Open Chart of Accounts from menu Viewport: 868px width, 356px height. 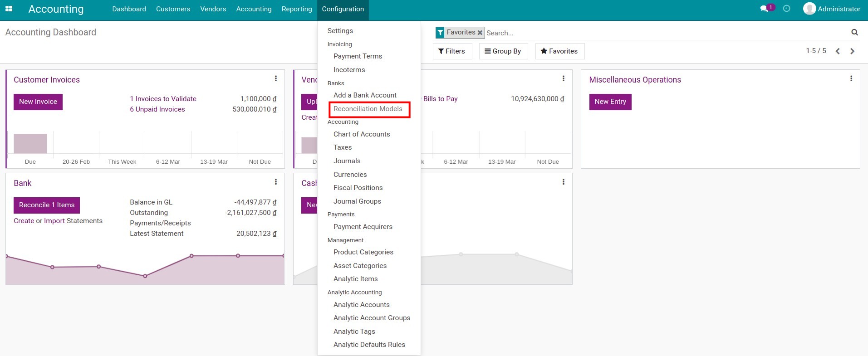pos(362,134)
